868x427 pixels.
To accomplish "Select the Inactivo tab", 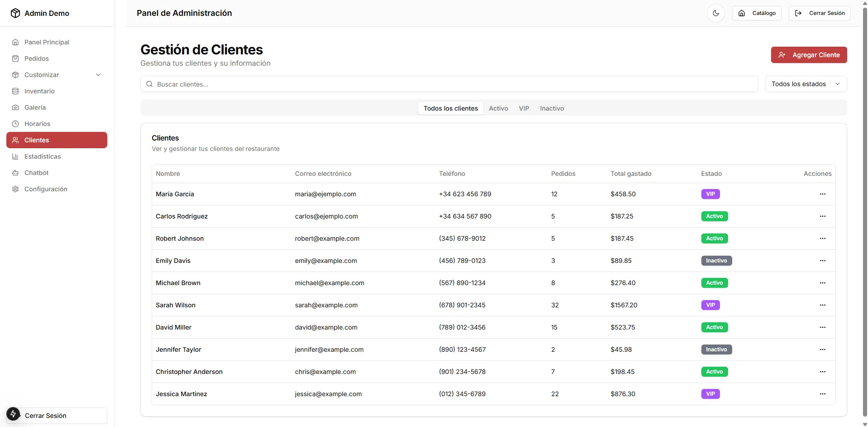I will pos(551,108).
